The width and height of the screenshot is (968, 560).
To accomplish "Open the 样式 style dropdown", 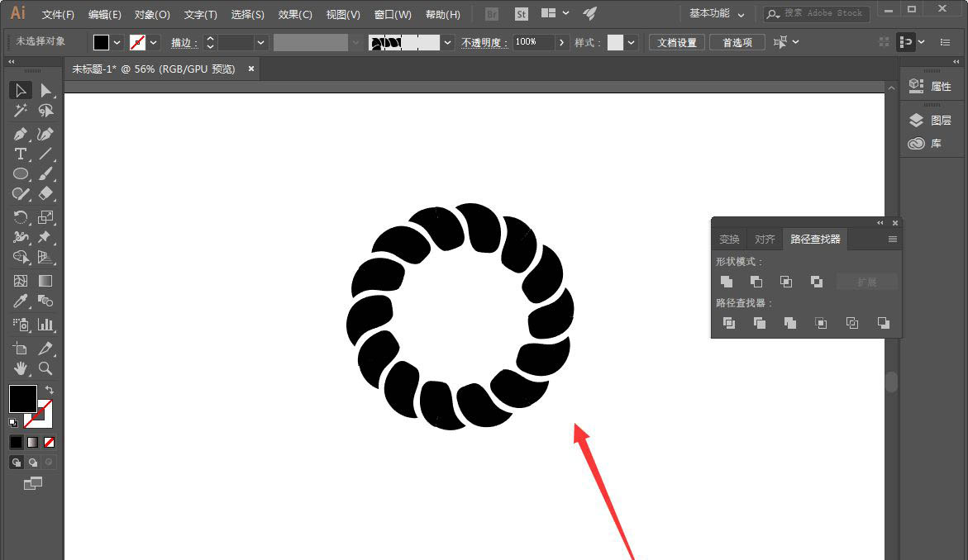I will pos(632,42).
